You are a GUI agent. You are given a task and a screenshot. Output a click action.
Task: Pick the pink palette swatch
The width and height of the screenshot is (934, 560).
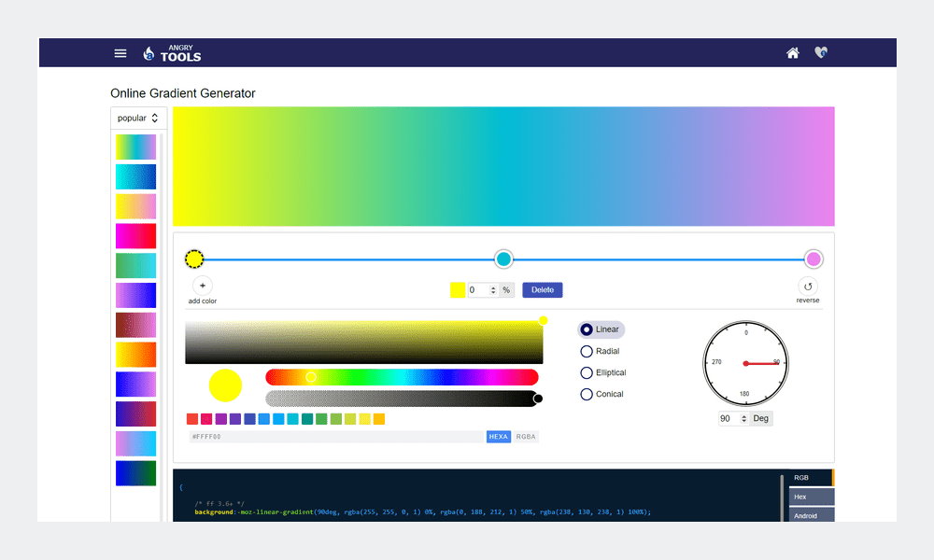coord(206,419)
